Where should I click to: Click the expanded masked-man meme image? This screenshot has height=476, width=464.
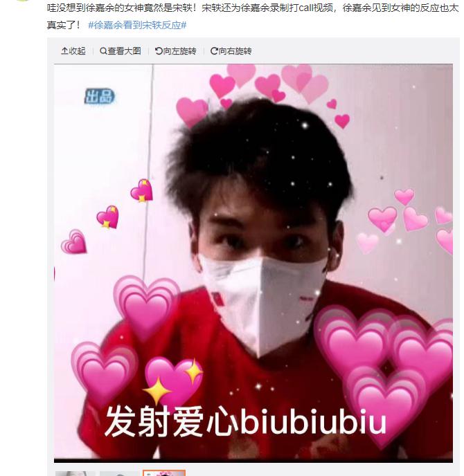pyautogui.click(x=253, y=263)
